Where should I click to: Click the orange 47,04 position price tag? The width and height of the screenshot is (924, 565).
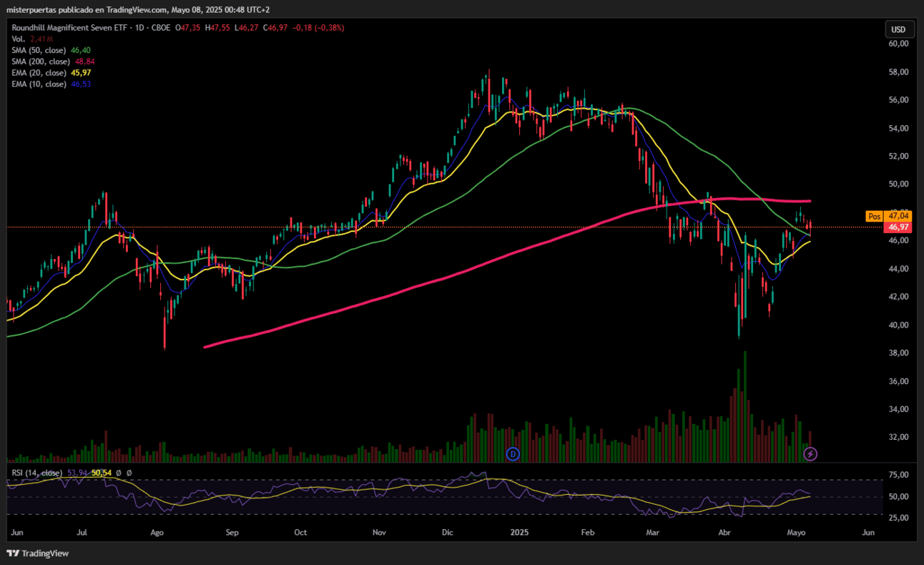tap(898, 215)
